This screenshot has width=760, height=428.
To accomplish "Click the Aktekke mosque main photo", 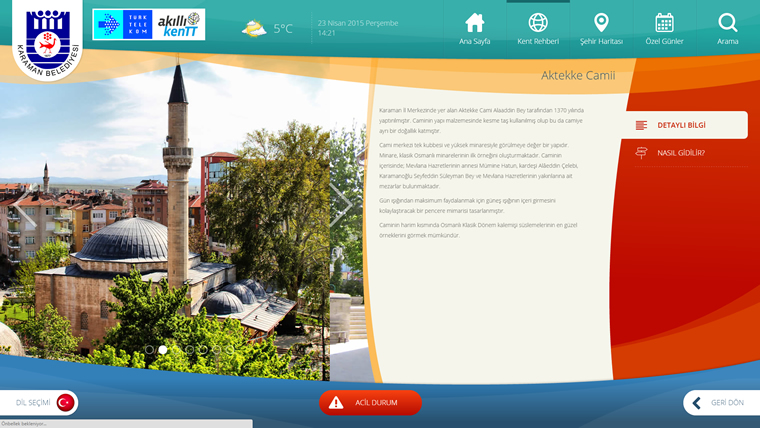I will 165,218.
